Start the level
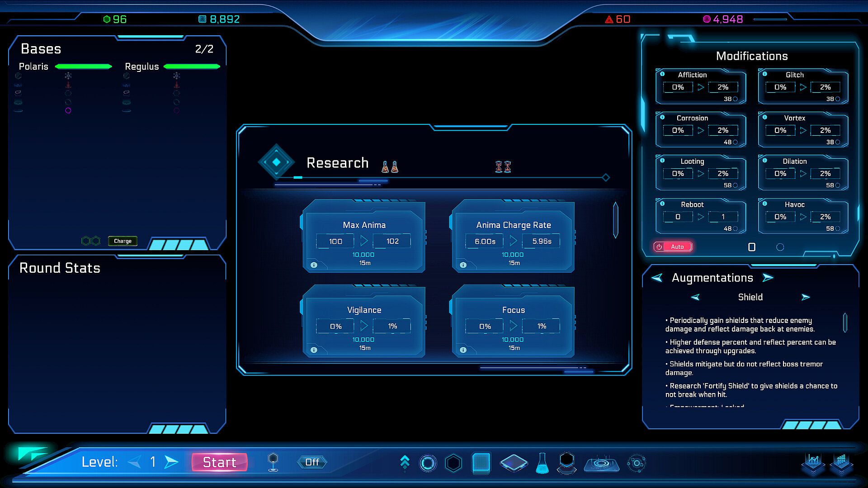Screen dimensions: 868x488 tap(219, 462)
